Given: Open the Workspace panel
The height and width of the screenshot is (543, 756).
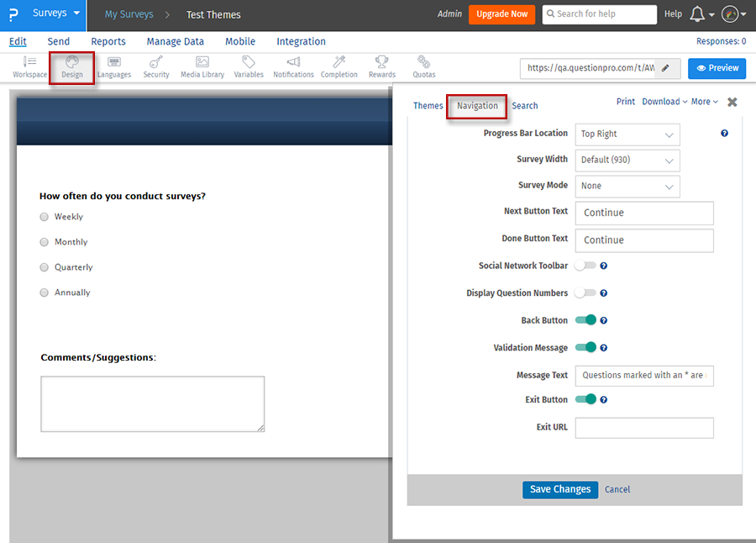Looking at the screenshot, I should tap(29, 67).
